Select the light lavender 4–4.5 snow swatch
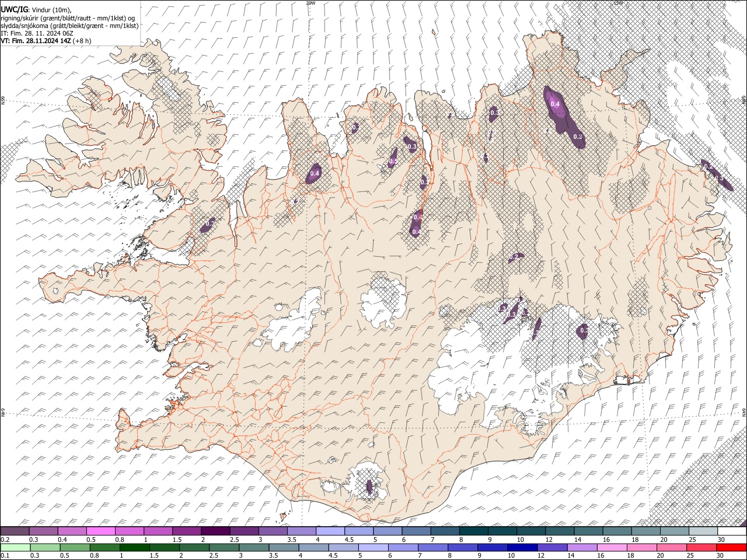The width and height of the screenshot is (747, 560). coord(330,531)
